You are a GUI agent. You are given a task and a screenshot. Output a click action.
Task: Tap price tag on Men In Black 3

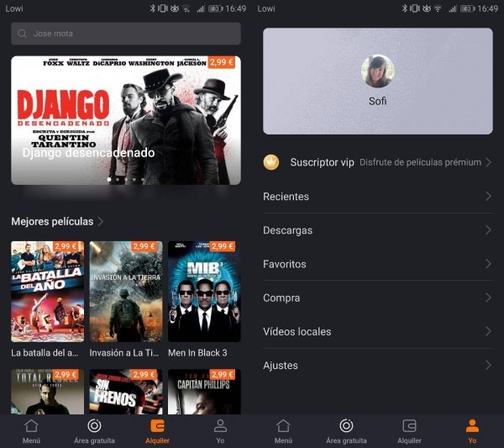tap(223, 246)
